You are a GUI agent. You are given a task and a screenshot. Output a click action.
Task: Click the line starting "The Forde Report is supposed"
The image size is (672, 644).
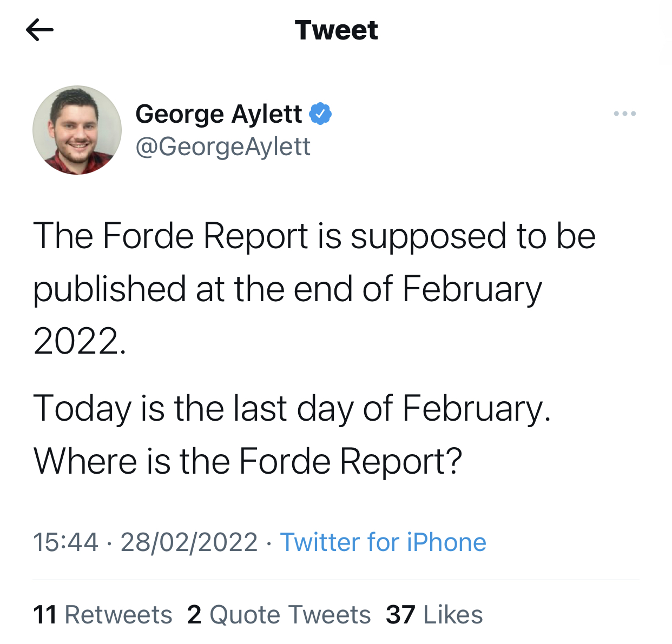pyautogui.click(x=314, y=236)
